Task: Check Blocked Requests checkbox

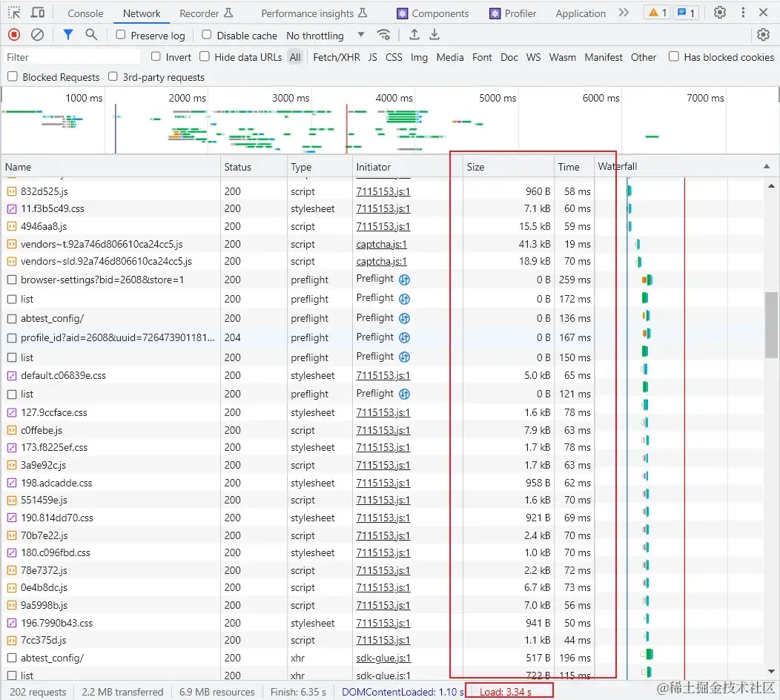Action: tap(13, 76)
